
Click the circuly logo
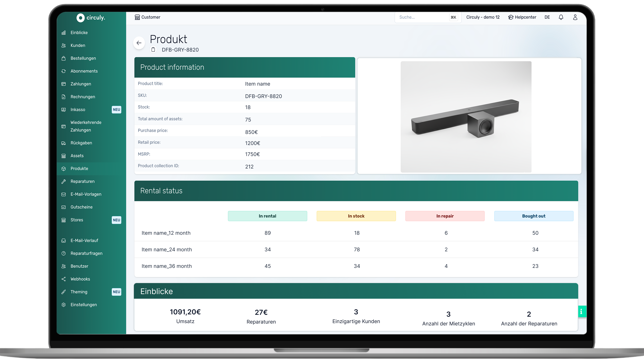pyautogui.click(x=91, y=17)
